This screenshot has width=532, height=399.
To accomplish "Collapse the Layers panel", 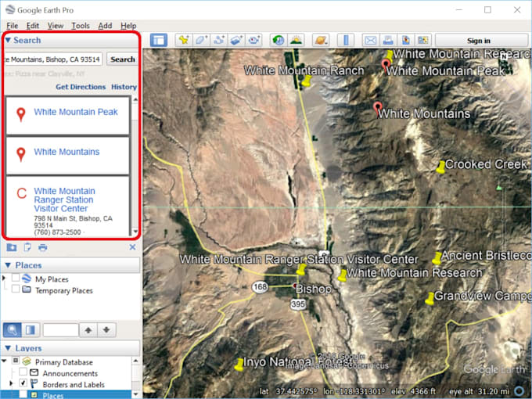I will click(x=8, y=348).
